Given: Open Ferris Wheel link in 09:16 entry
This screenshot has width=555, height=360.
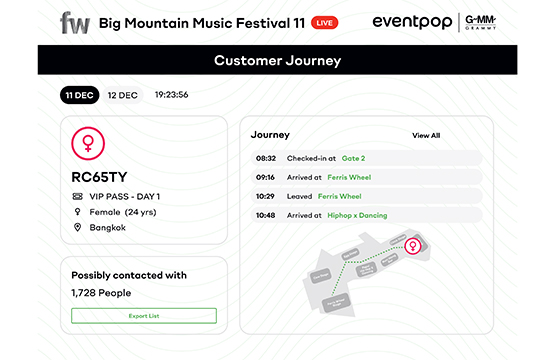Looking at the screenshot, I should (x=349, y=177).
